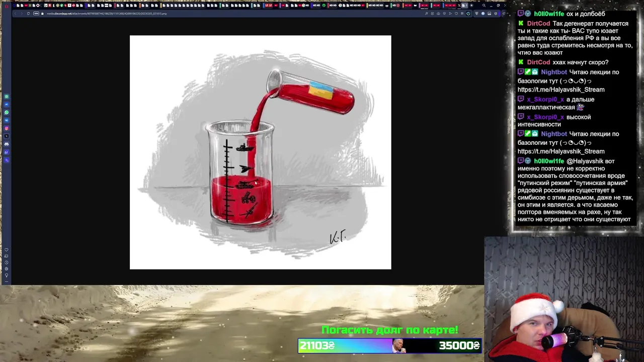Image resolution: width=644 pixels, height=362 pixels.
Task: Open the shield ad-blocker extension icon
Action: (476, 14)
